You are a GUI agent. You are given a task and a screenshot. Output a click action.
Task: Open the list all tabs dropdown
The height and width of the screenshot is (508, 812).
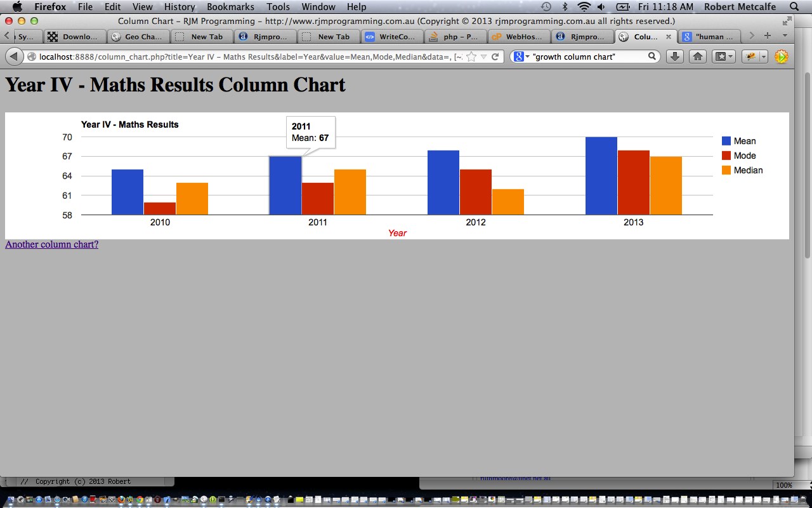785,36
